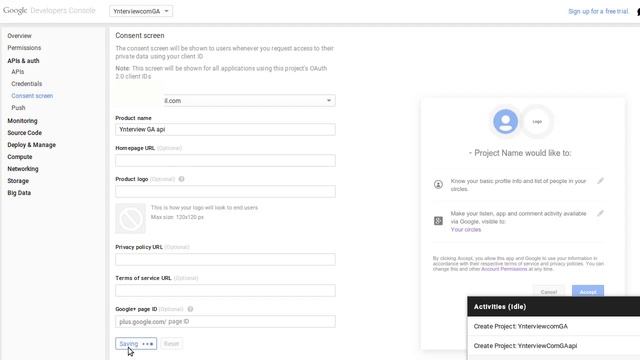The width and height of the screenshot is (640, 360).
Task: Expand the Monitoring section
Action: tap(22, 121)
